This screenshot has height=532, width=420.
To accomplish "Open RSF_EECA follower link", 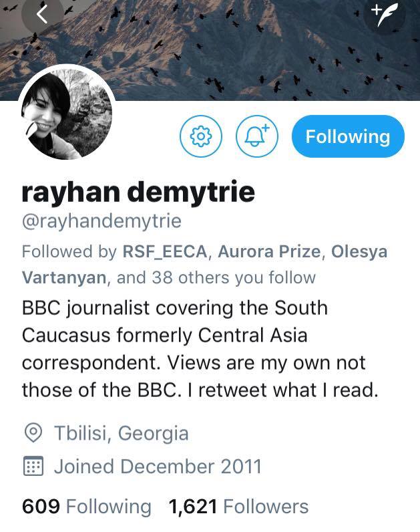I will [x=165, y=251].
